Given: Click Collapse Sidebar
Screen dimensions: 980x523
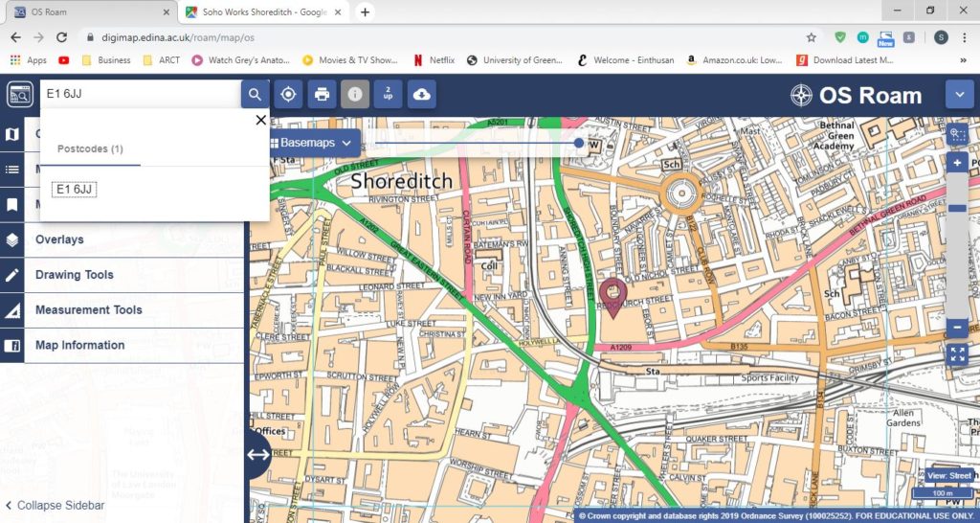Looking at the screenshot, I should 55,506.
